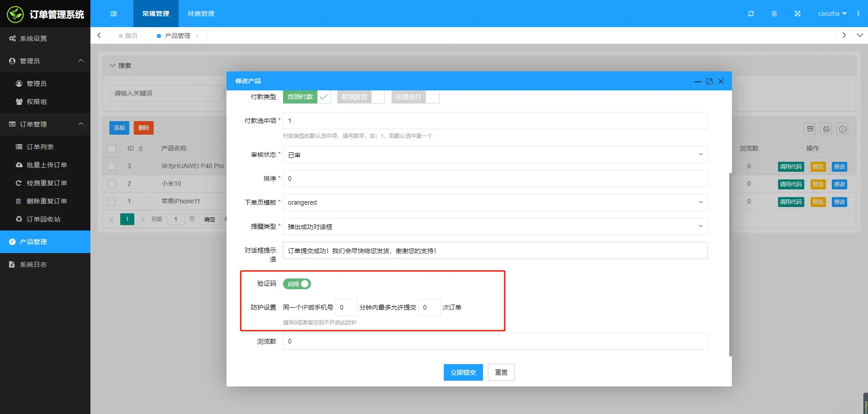Image resolution: width=868 pixels, height=414 pixels.
Task: Check the select-all checkbox in table header
Action: pos(112,148)
